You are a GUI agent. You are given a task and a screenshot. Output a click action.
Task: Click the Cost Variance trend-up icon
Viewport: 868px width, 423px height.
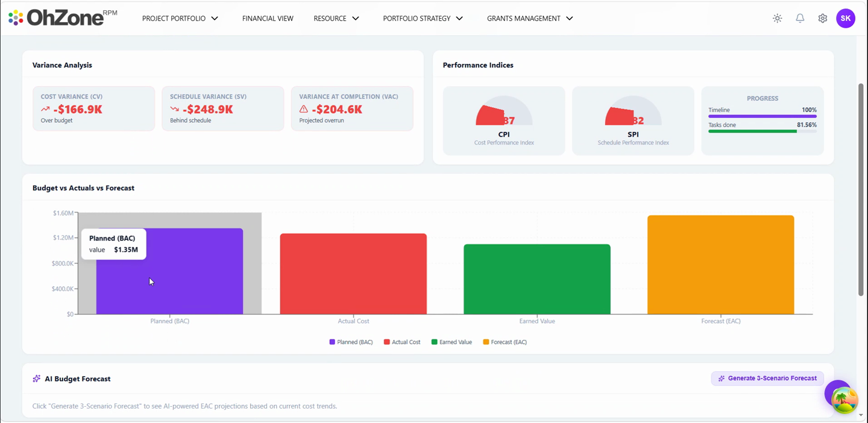click(x=45, y=109)
